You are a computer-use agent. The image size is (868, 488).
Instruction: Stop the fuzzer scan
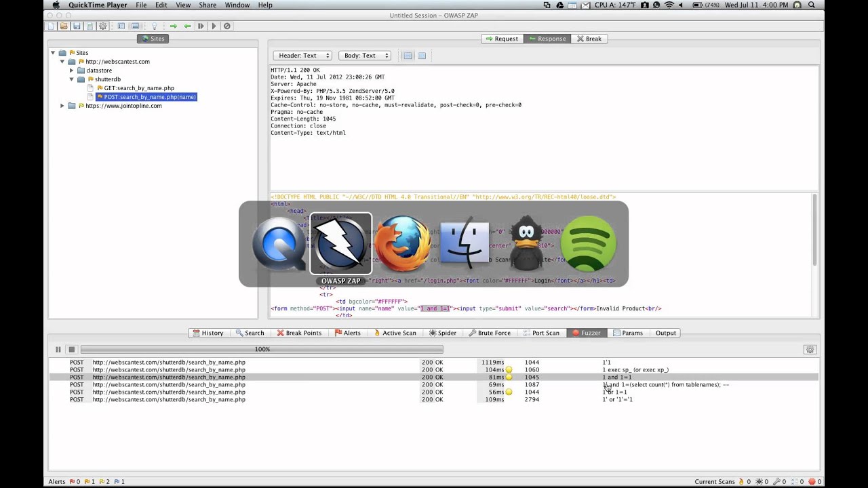tap(71, 350)
